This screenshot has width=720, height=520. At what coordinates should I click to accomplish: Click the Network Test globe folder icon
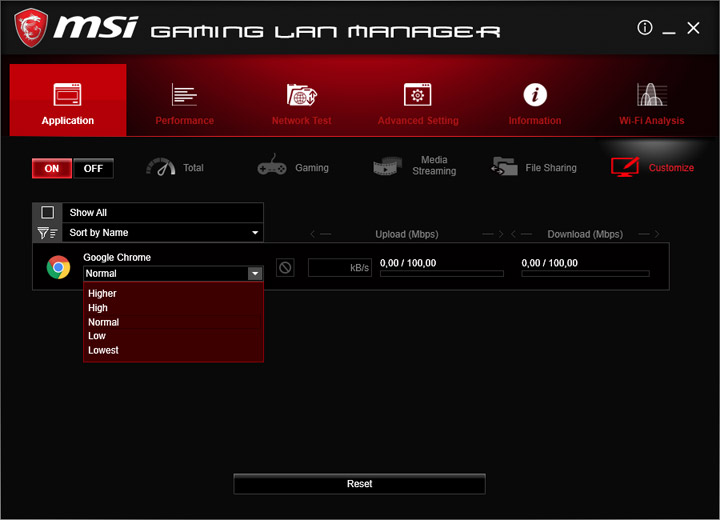point(302,95)
